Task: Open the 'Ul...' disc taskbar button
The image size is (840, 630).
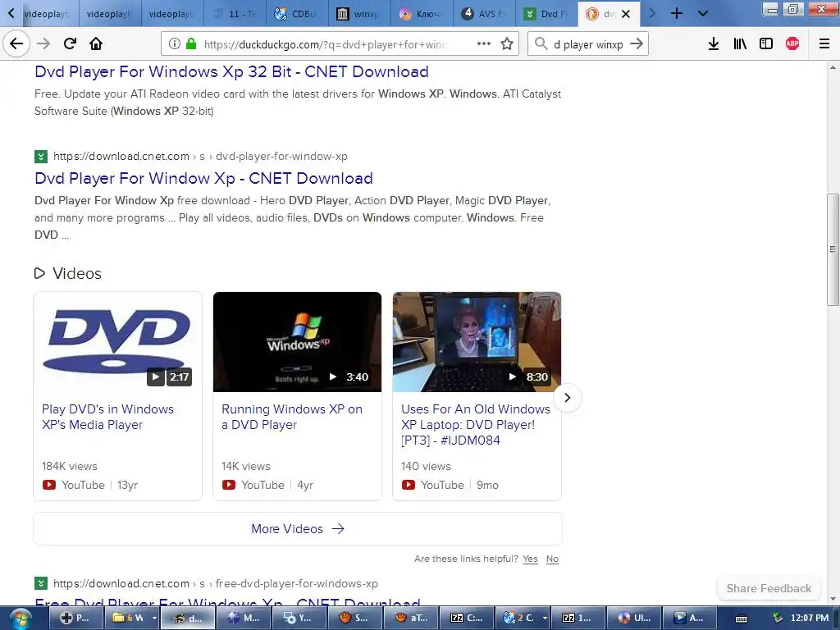Action: (634, 618)
